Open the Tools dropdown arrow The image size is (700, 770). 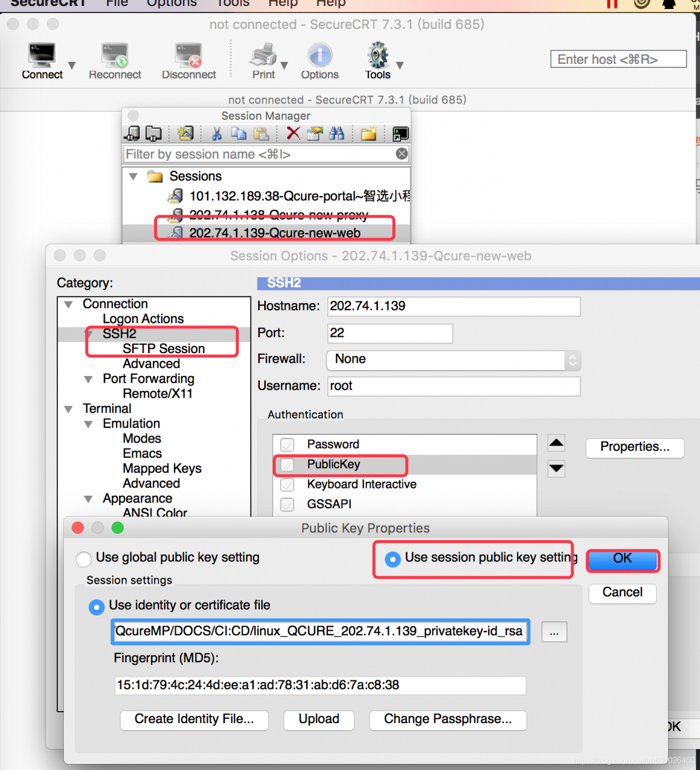400,65
